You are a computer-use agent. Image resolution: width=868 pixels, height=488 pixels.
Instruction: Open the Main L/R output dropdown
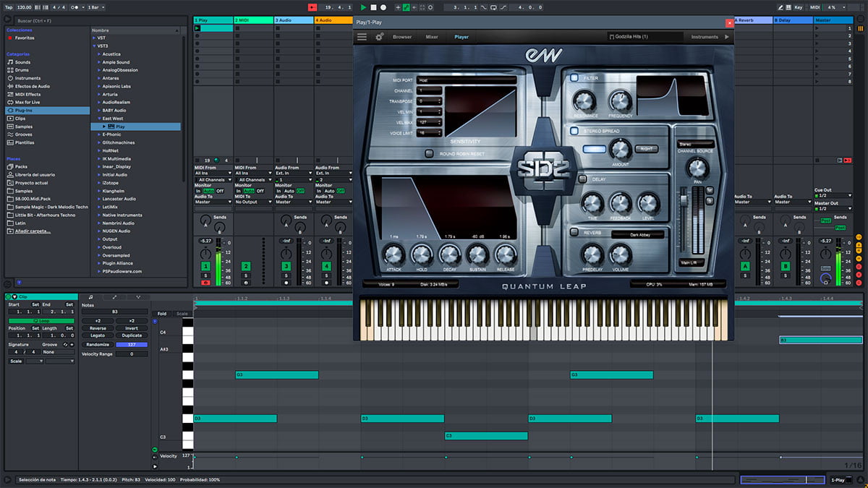pos(691,262)
